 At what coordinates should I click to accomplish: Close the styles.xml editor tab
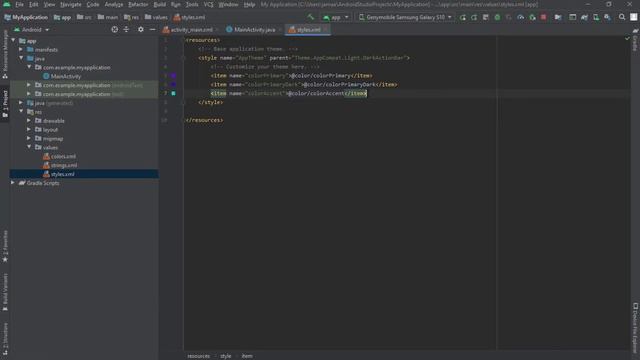(325, 30)
